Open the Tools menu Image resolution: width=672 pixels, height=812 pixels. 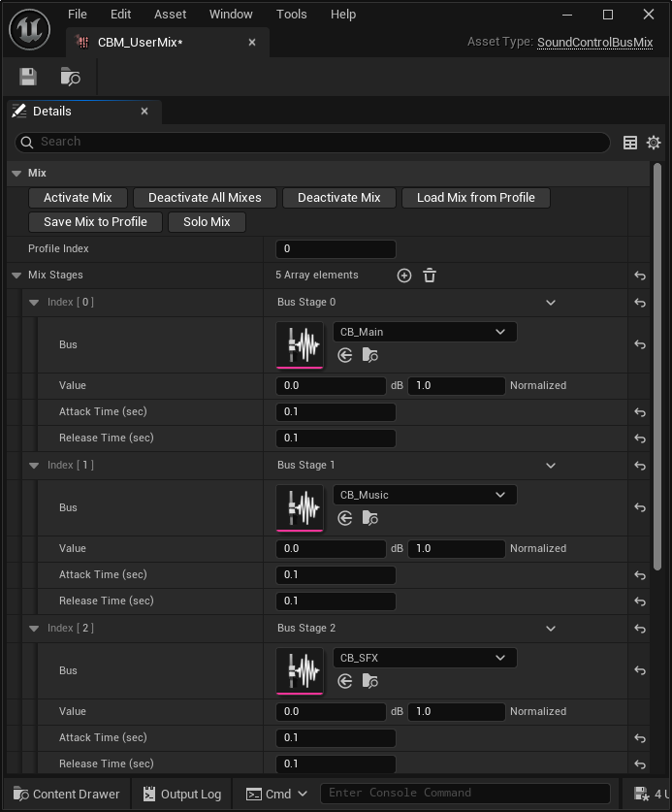coord(291,15)
